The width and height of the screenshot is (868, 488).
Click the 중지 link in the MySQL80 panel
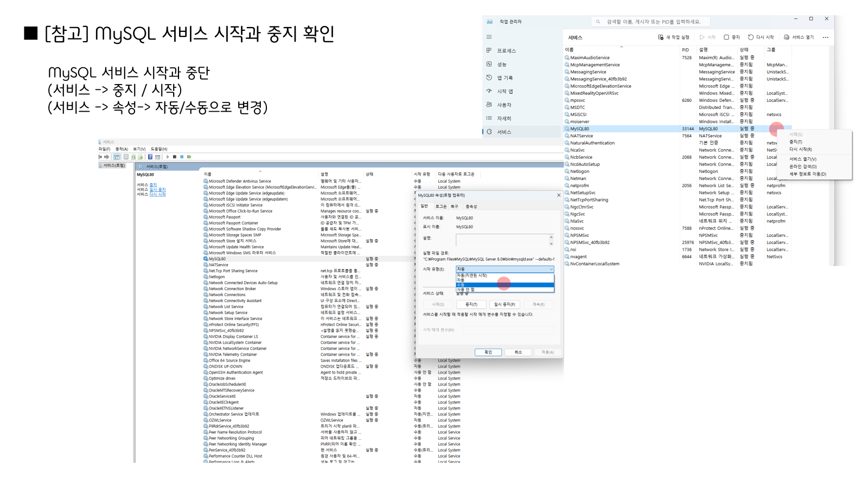153,185
